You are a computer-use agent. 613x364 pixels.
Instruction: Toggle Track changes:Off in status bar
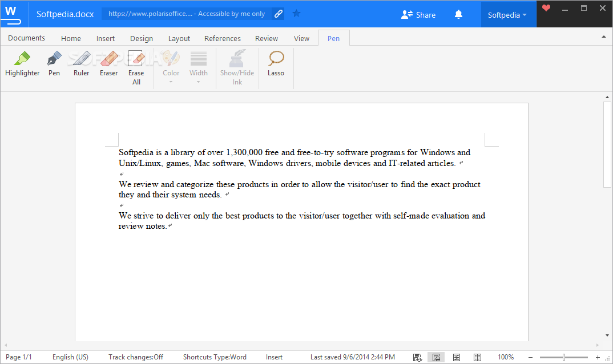(x=136, y=357)
